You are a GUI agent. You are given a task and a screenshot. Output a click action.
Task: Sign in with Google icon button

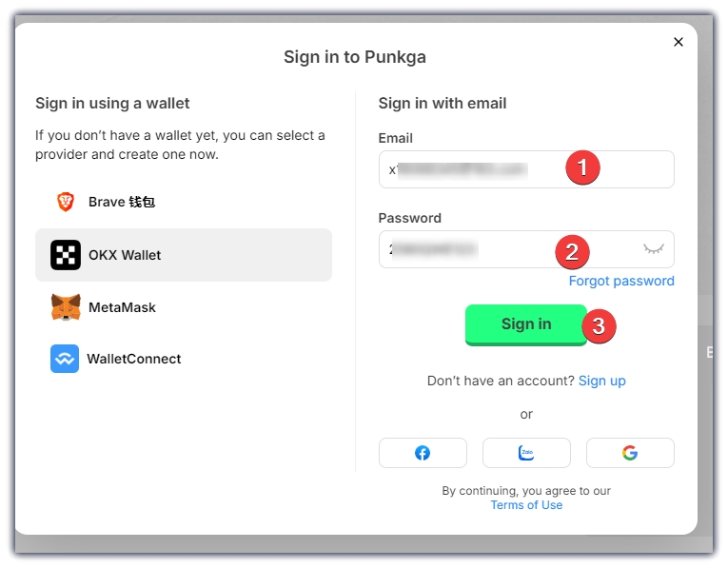[x=630, y=453]
